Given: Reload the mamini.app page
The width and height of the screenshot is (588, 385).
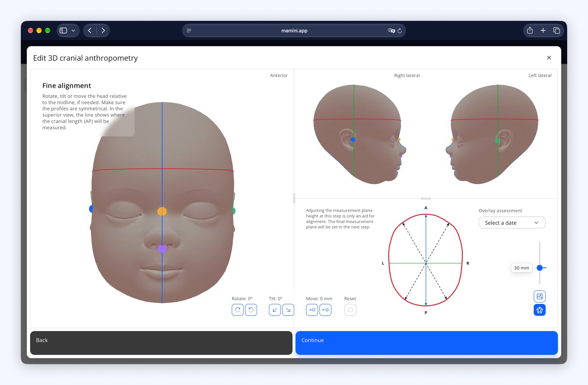Looking at the screenshot, I should click(400, 31).
